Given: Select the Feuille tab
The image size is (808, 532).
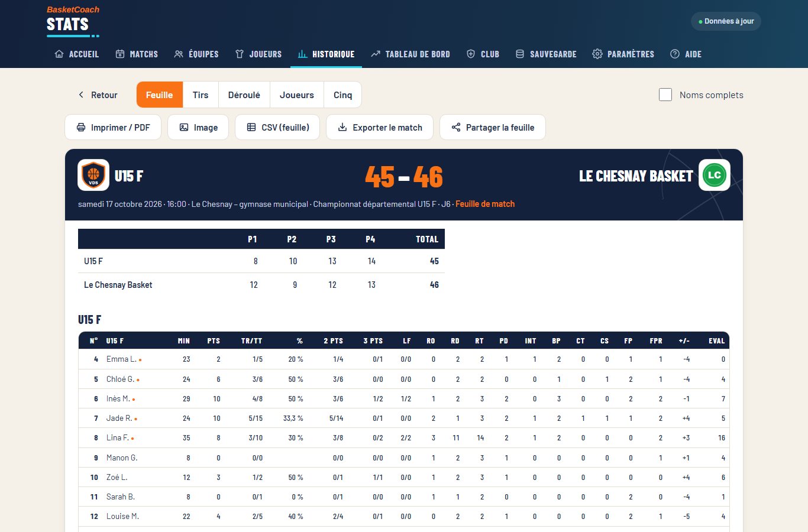Looking at the screenshot, I should pos(160,95).
